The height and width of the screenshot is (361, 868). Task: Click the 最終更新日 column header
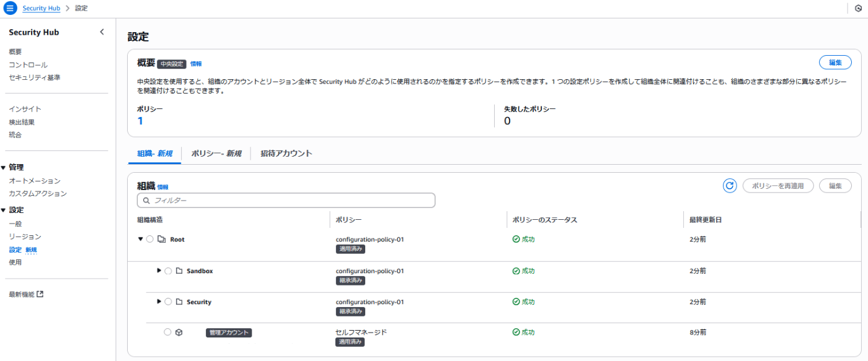pyautogui.click(x=706, y=220)
